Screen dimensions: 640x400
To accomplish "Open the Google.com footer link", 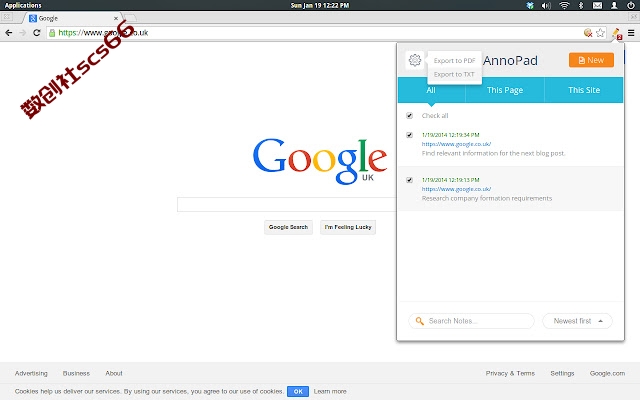I will [x=607, y=373].
